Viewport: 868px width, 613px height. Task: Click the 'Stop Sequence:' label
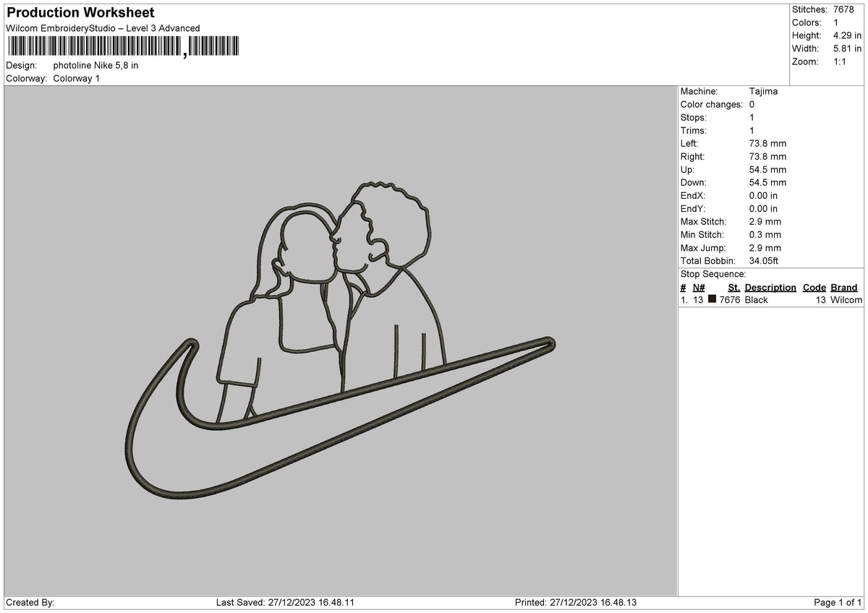pos(713,274)
